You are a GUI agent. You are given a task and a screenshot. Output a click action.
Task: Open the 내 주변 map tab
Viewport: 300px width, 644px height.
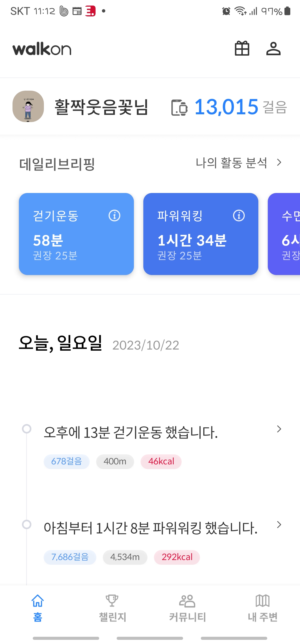tap(262, 608)
